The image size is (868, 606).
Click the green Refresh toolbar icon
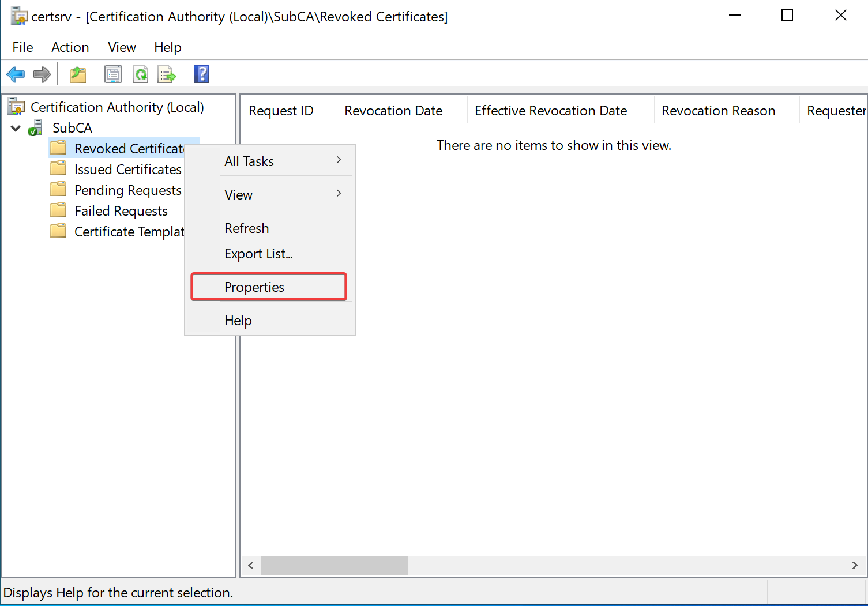click(141, 74)
